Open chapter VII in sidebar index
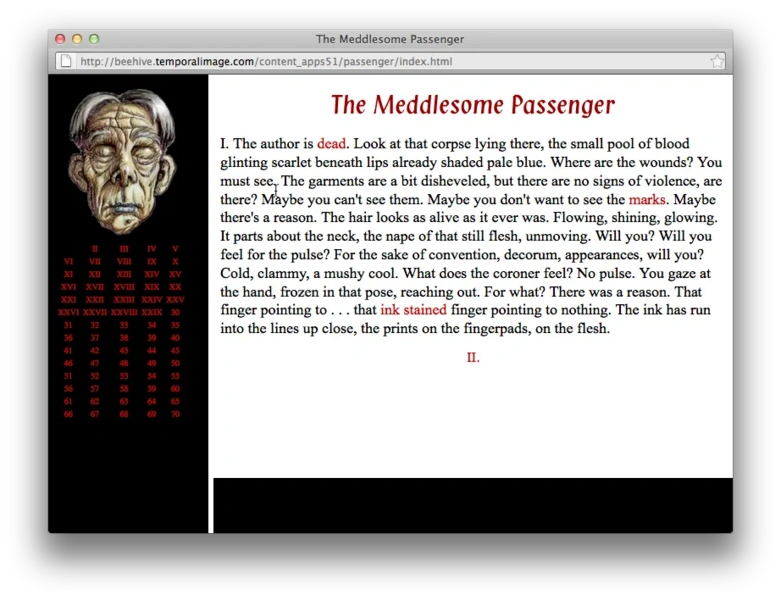Image resolution: width=781 pixels, height=600 pixels. [95, 261]
